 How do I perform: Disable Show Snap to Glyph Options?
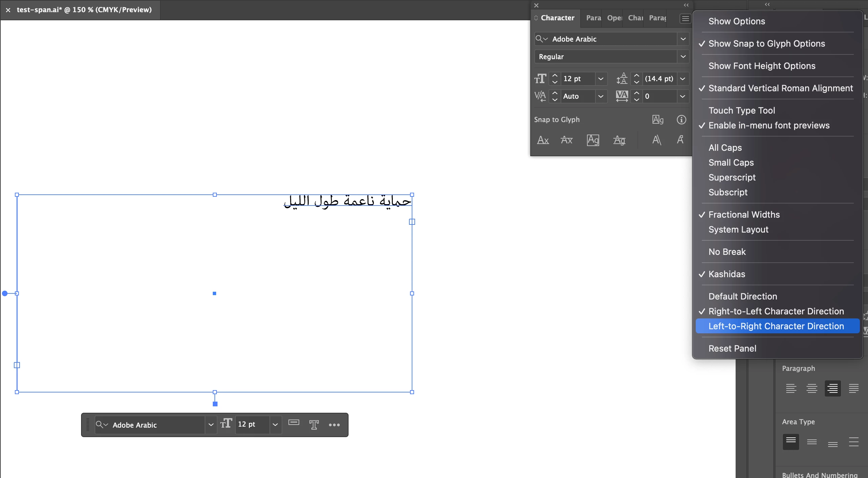click(x=766, y=44)
